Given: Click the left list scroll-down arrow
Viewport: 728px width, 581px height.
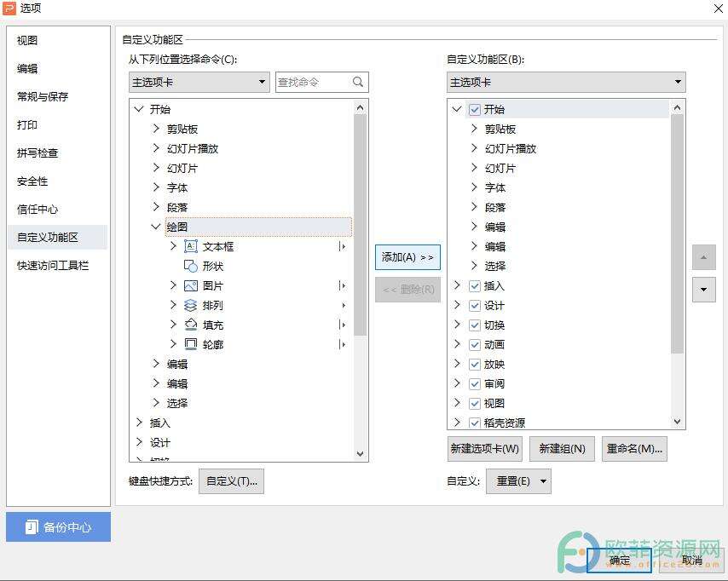Looking at the screenshot, I should coord(360,453).
